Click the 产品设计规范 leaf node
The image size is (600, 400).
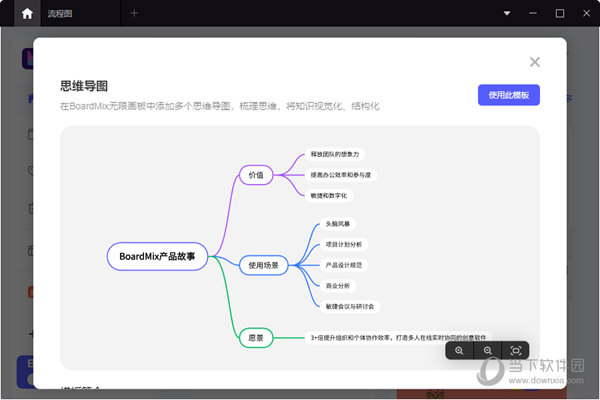pos(344,265)
